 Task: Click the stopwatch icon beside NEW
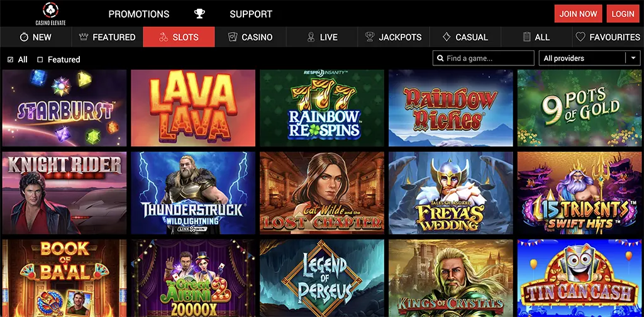25,37
